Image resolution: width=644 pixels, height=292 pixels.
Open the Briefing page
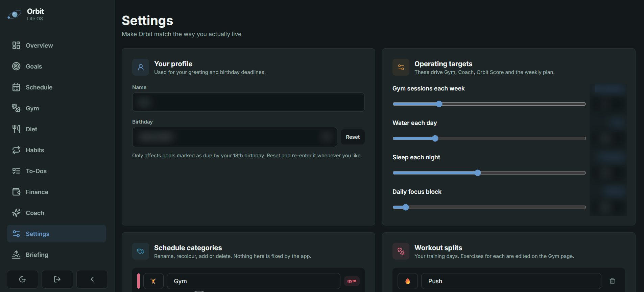point(56,255)
